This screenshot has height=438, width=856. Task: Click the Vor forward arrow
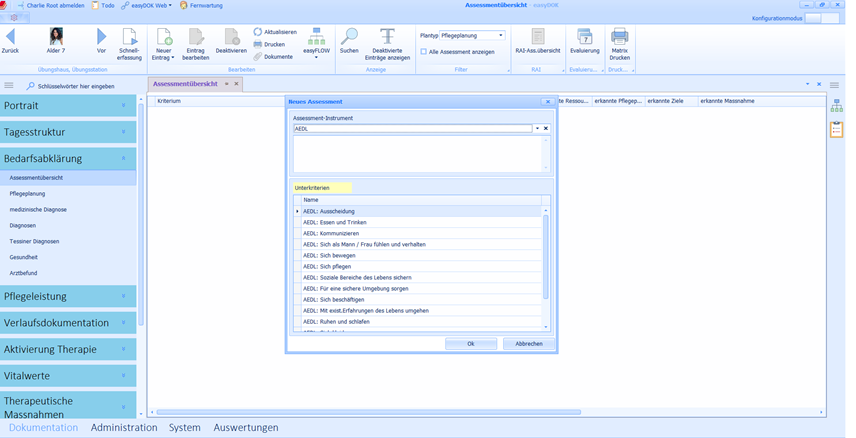[102, 37]
